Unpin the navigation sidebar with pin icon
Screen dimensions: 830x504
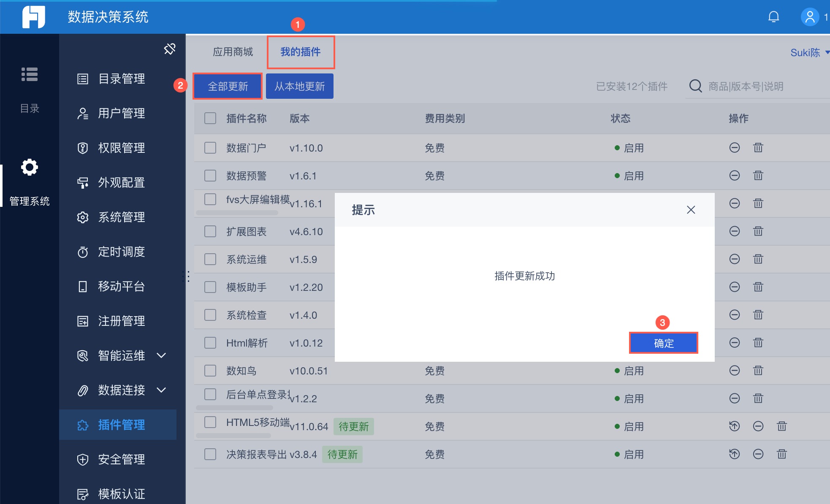coord(170,49)
